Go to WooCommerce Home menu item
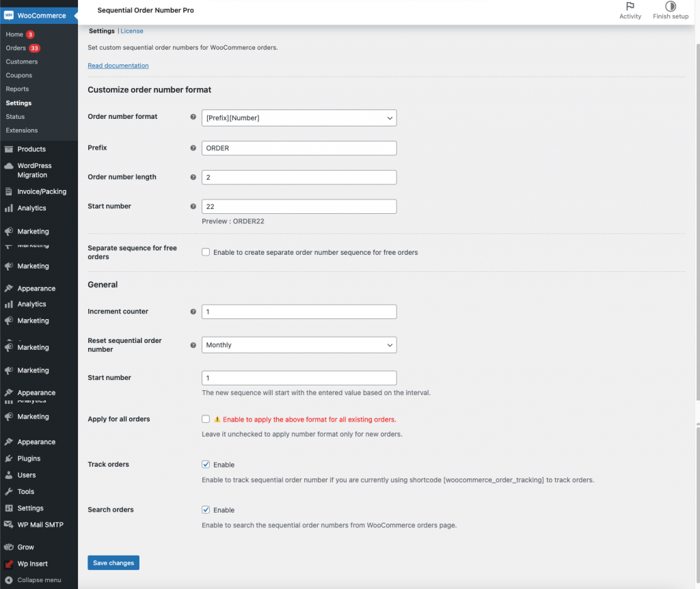This screenshot has width=700, height=589. 14,34
